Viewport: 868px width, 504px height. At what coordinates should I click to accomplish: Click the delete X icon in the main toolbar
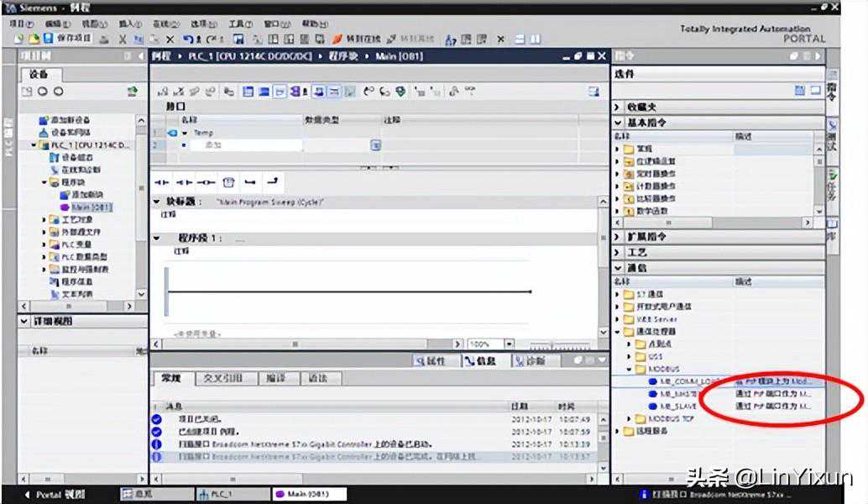coord(170,39)
